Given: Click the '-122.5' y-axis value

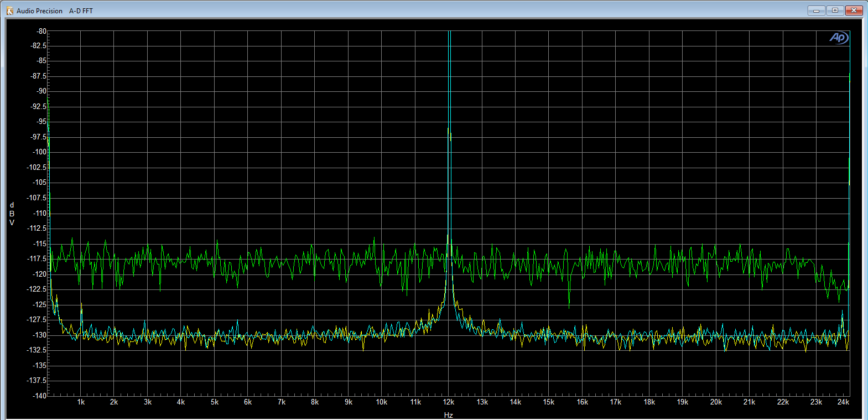Looking at the screenshot, I should [x=37, y=289].
